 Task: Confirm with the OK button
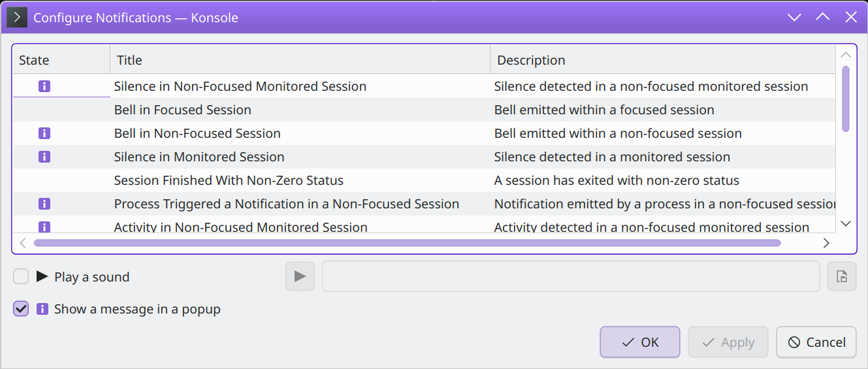(x=640, y=342)
